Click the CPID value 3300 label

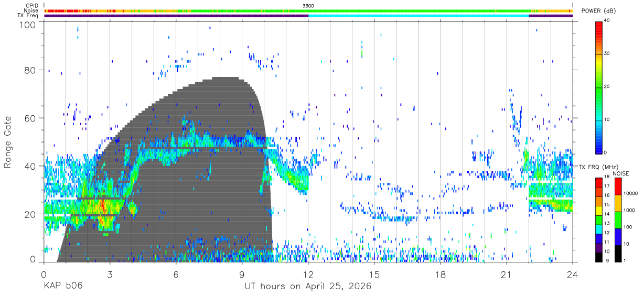[308, 6]
